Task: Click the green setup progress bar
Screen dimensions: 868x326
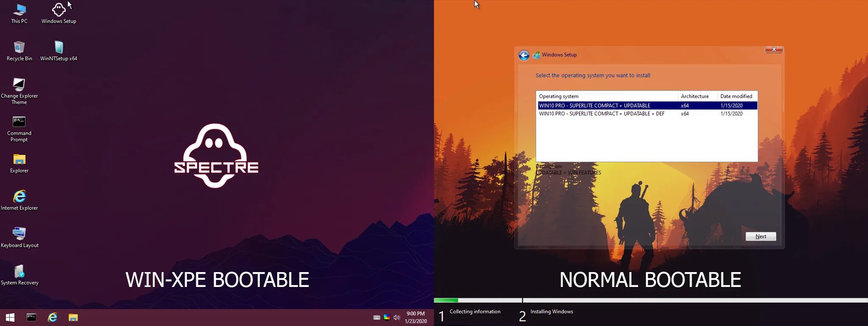Action: click(446, 300)
